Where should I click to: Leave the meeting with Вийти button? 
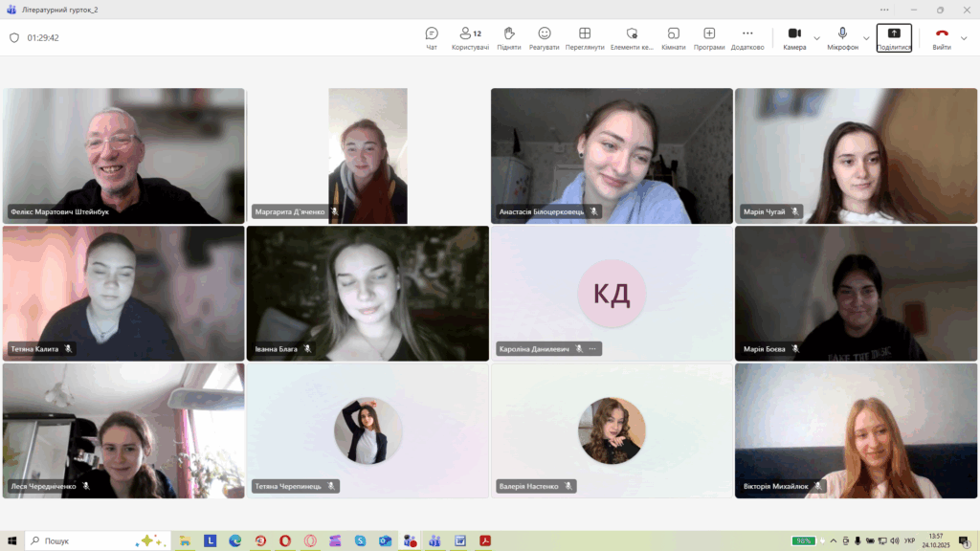pos(942,37)
